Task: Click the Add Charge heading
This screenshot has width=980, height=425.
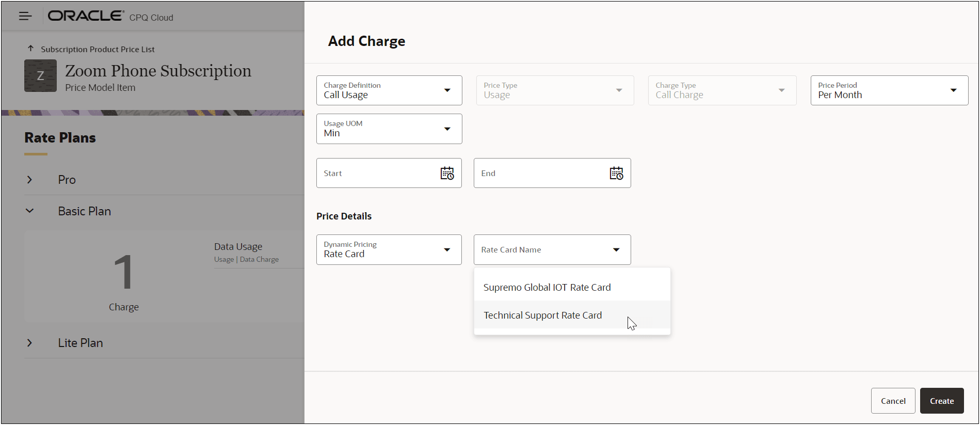Action: [x=366, y=41]
